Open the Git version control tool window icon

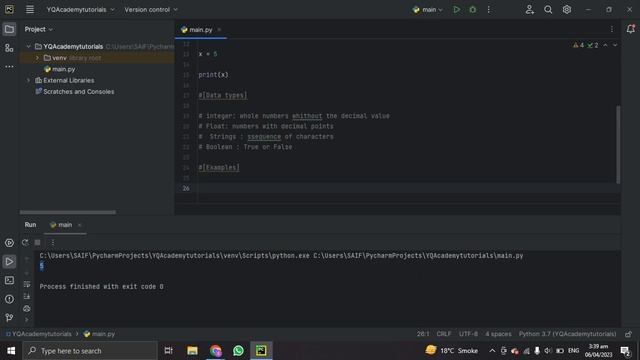[x=9, y=318]
